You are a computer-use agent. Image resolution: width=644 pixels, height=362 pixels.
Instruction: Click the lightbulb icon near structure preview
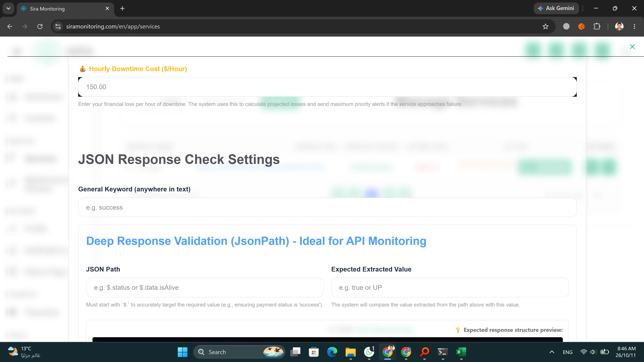[x=458, y=330]
